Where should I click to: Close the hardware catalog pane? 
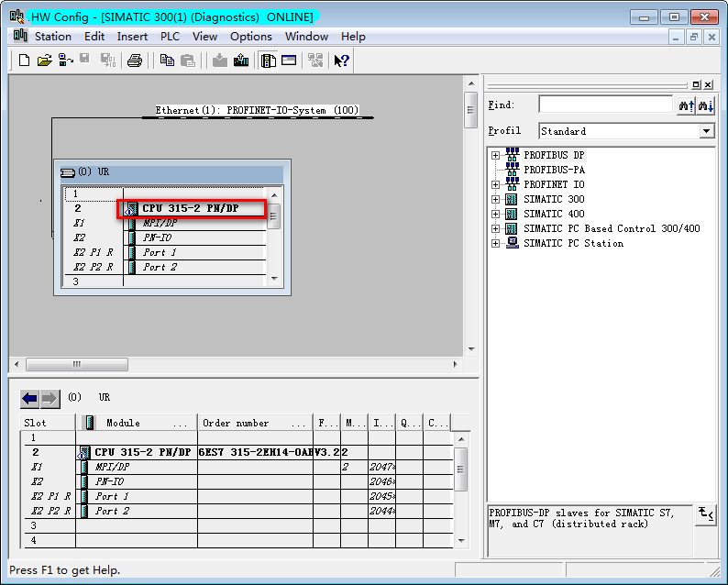pos(708,84)
